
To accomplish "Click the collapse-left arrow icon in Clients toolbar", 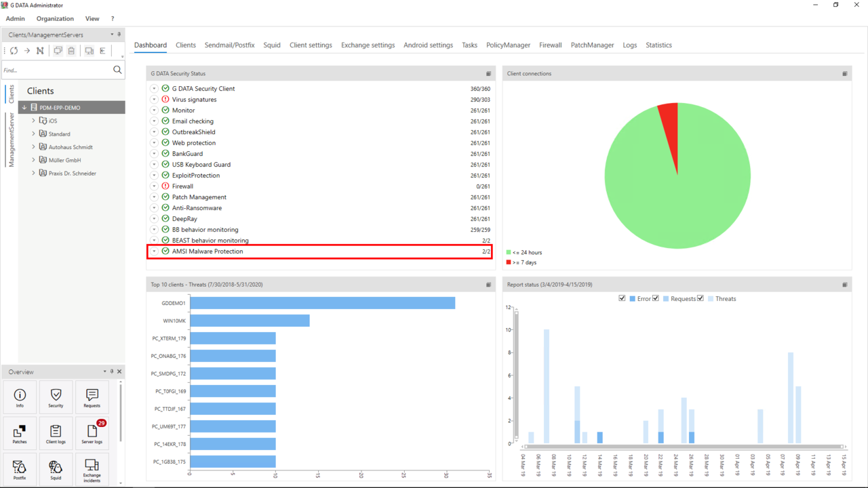I will (x=102, y=51).
